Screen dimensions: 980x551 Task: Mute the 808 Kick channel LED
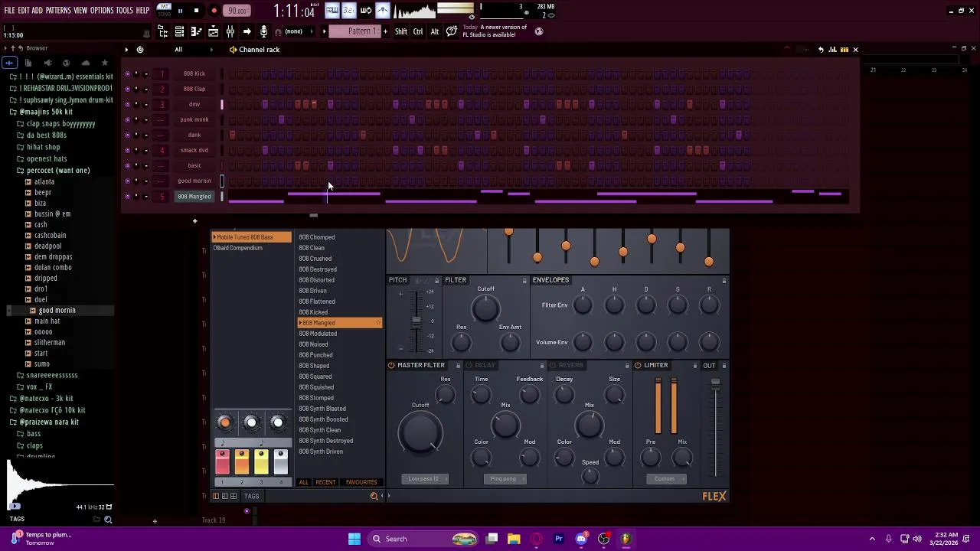pyautogui.click(x=127, y=73)
